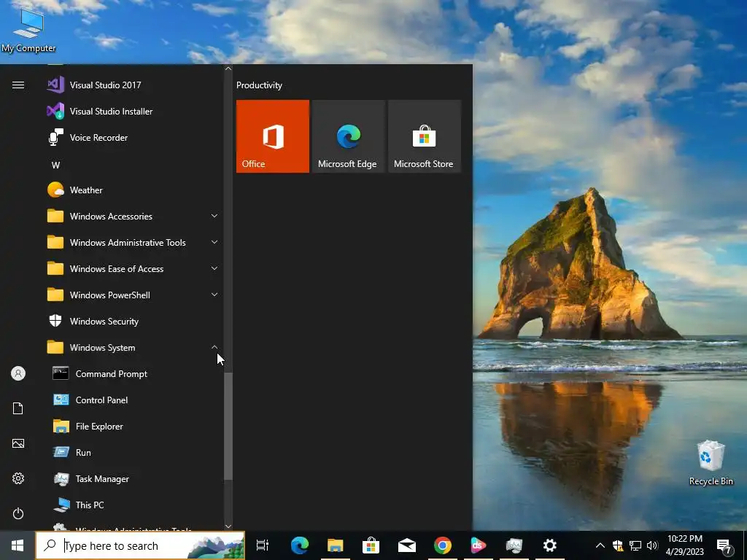The image size is (747, 560).
Task: Click the Power icon in Start sidebar
Action: tap(18, 513)
